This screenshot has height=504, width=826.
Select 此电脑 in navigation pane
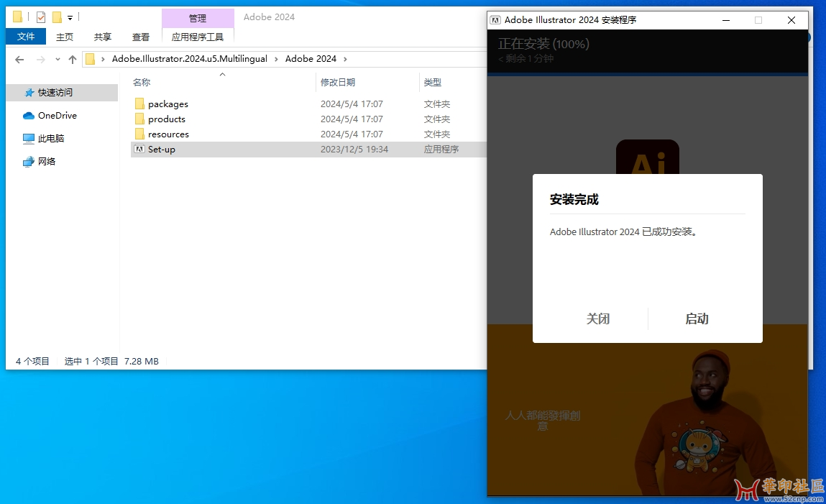(x=50, y=138)
